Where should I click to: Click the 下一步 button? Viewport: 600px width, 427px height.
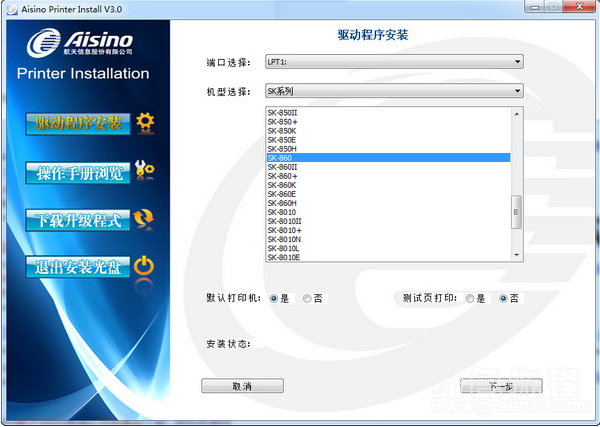tap(501, 386)
